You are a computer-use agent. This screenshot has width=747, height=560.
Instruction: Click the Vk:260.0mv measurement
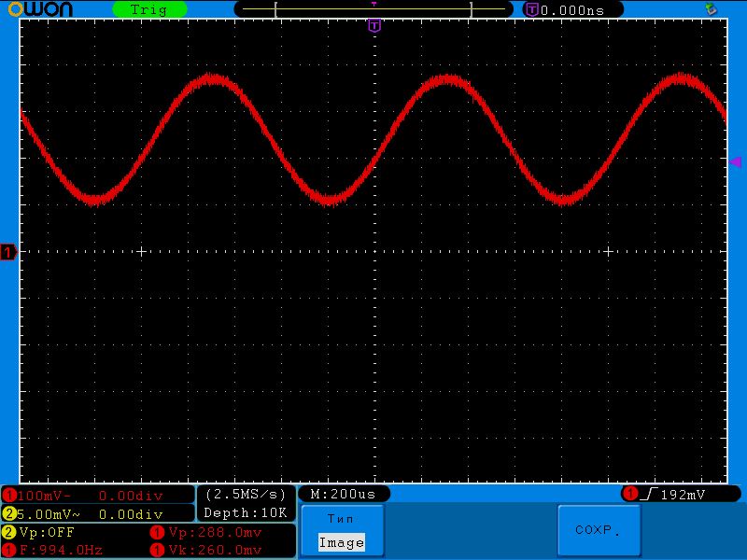coord(215,551)
